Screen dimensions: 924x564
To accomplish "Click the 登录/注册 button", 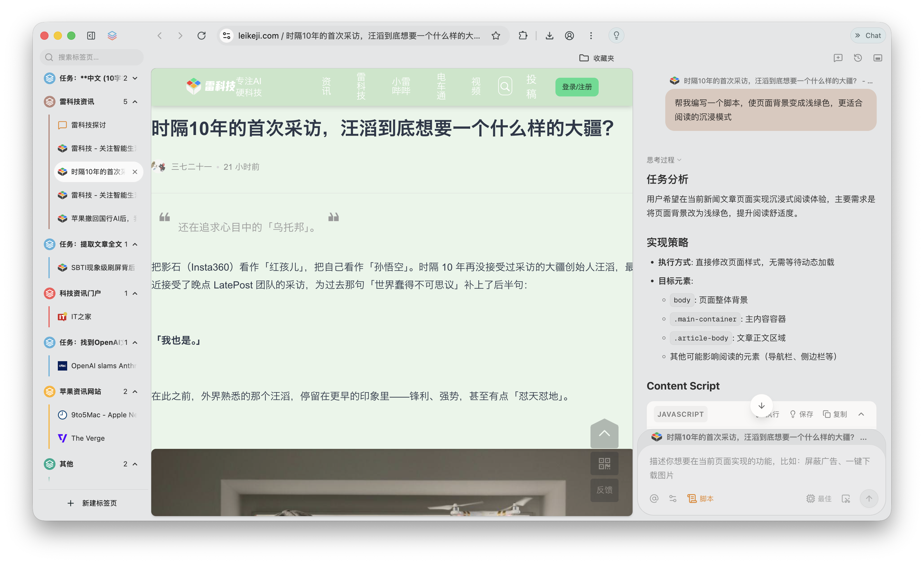I will tap(577, 87).
